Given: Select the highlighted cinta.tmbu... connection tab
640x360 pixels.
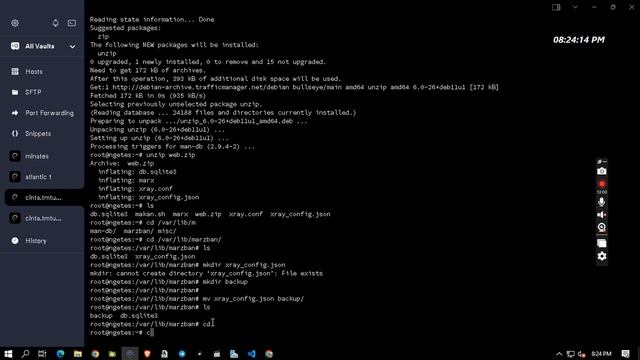Looking at the screenshot, I should pos(43,198).
